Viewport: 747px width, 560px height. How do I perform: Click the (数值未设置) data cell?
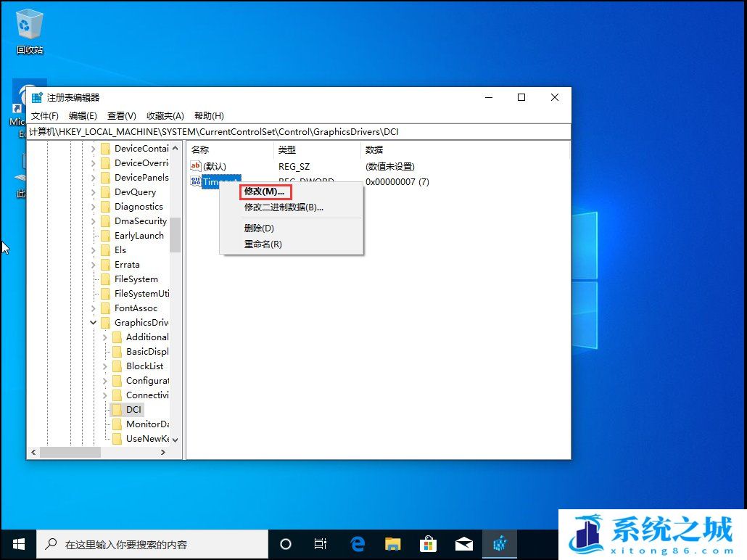point(389,166)
